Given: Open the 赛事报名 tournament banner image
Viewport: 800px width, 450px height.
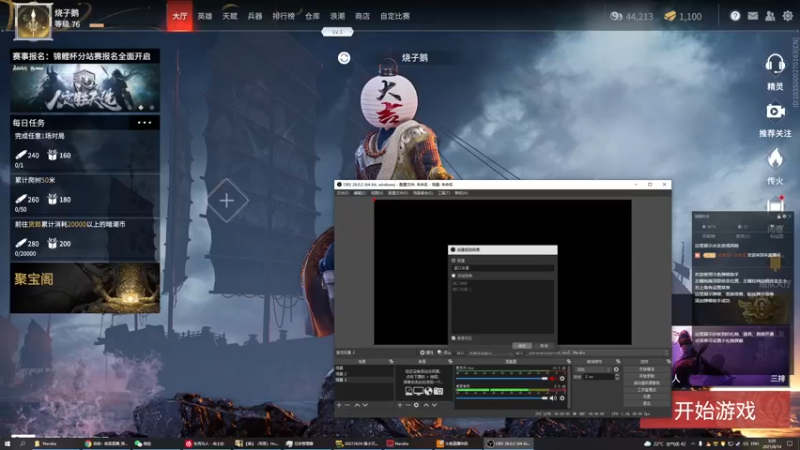Looking at the screenshot, I should click(x=85, y=87).
